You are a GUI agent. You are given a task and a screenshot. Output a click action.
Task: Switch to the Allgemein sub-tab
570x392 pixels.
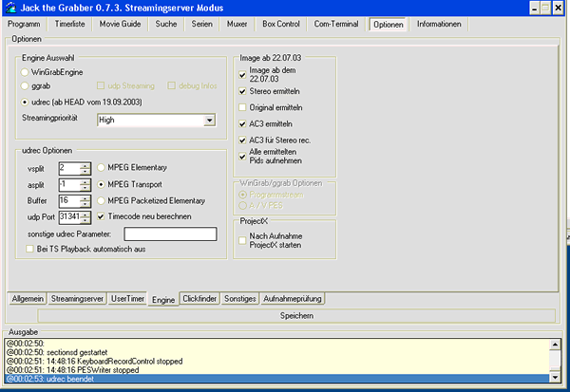[x=28, y=299]
